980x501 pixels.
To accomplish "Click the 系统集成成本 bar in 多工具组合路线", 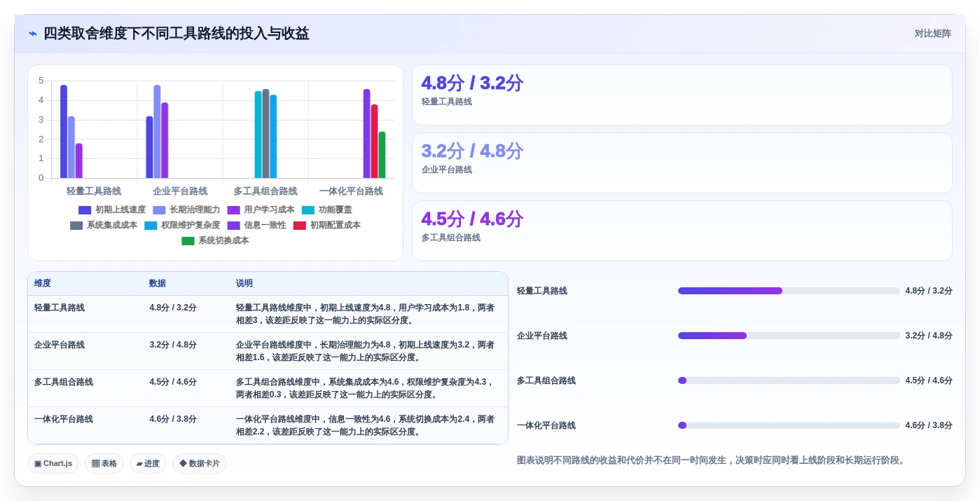I will (x=265, y=134).
